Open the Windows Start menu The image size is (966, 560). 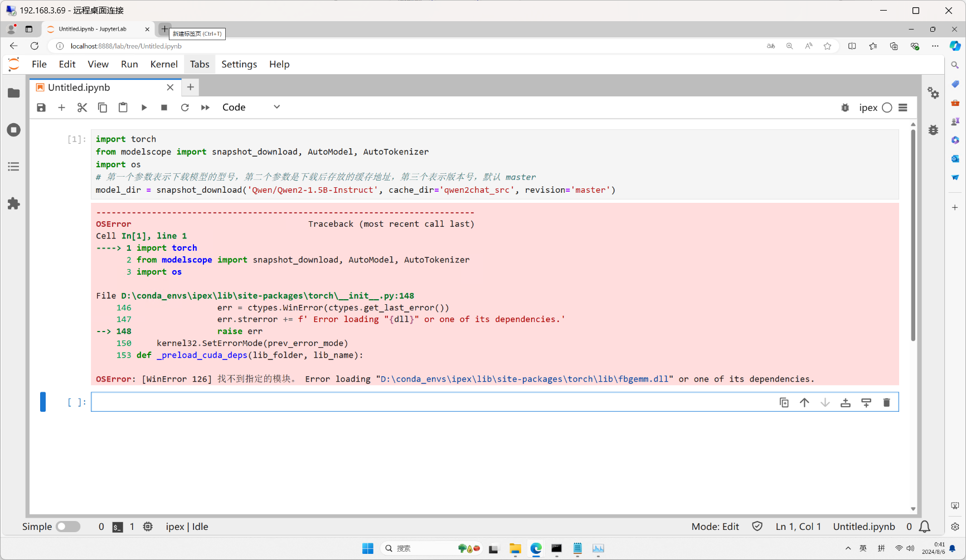coord(368,548)
